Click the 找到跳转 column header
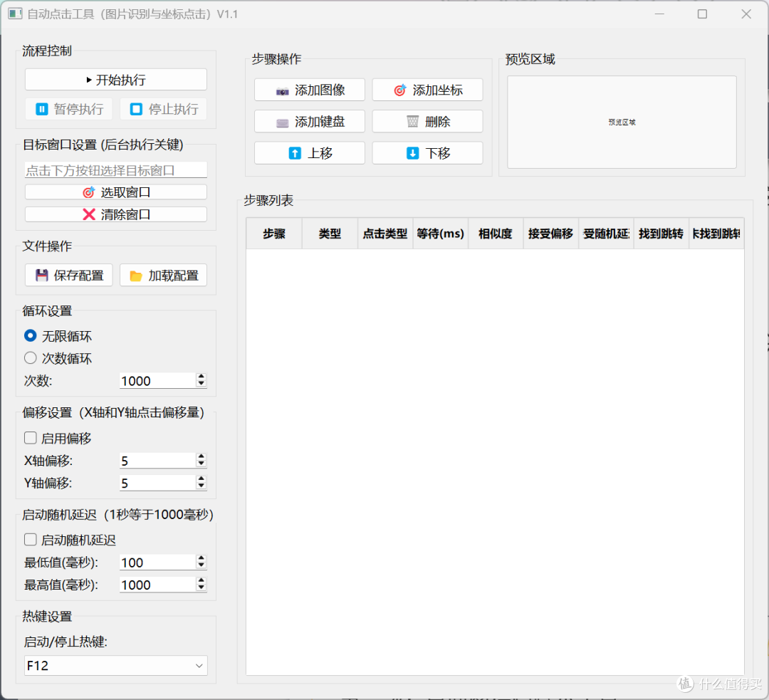 coord(661,234)
